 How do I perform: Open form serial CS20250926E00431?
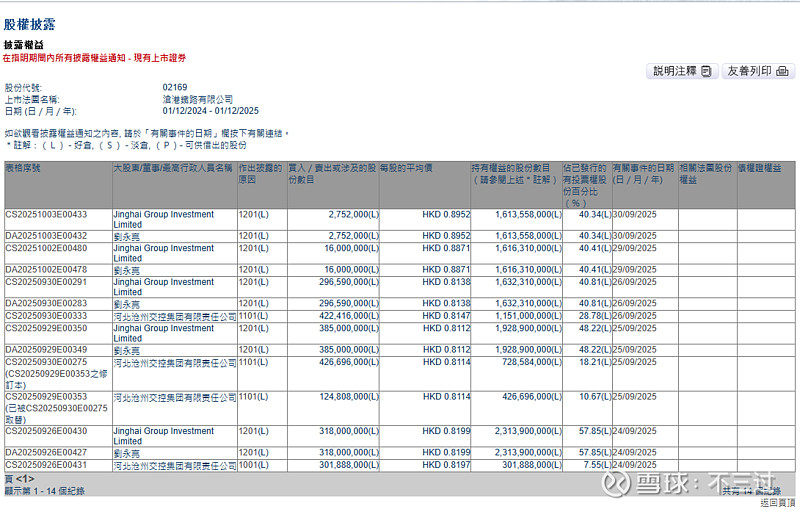pyautogui.click(x=46, y=465)
